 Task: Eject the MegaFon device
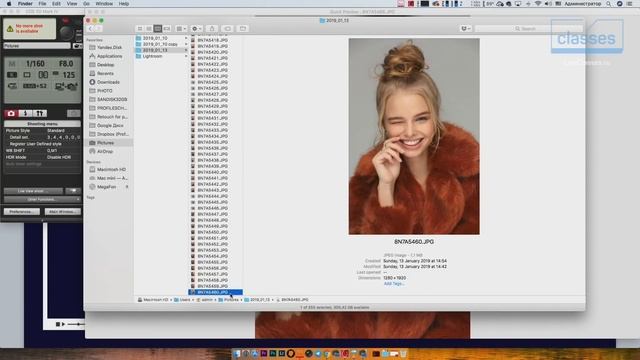(x=127, y=187)
